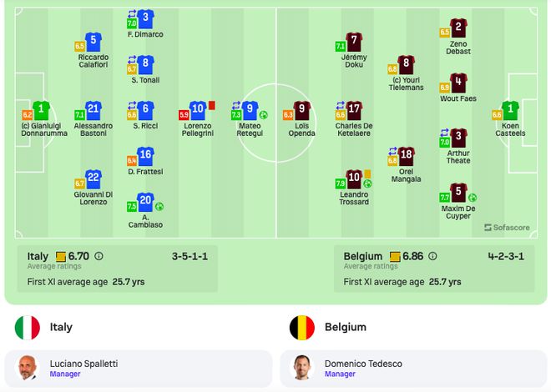The width and height of the screenshot is (551, 392).
Task: Click Leandro Trossard's yellow card icon
Action: pyautogui.click(x=367, y=173)
